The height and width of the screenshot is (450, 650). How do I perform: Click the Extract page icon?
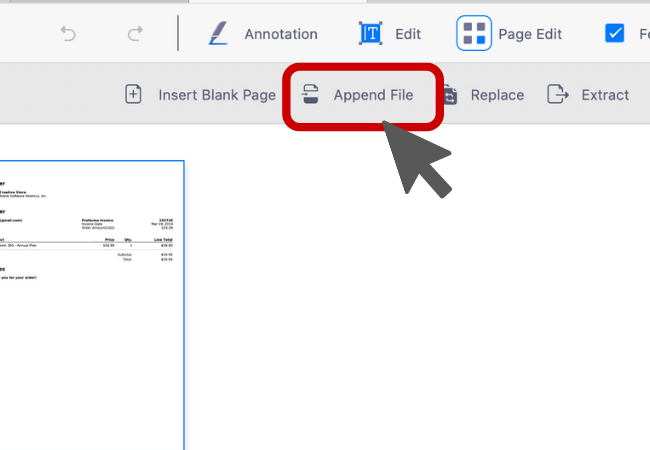click(558, 94)
